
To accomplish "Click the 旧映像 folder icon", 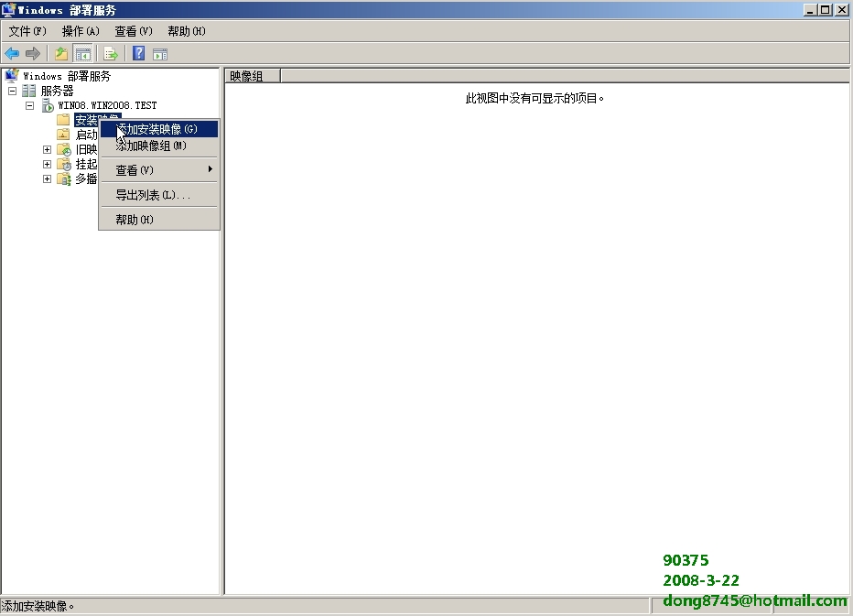I will pyautogui.click(x=64, y=149).
